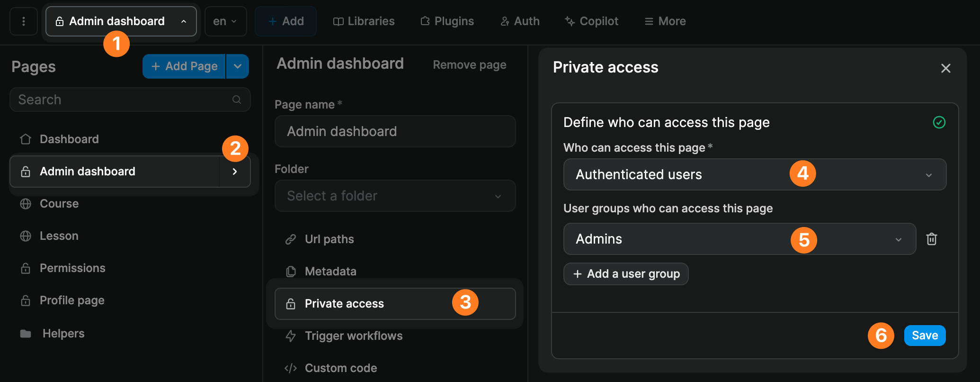Image resolution: width=980 pixels, height=382 pixels.
Task: Open the More menu
Action: (x=665, y=21)
